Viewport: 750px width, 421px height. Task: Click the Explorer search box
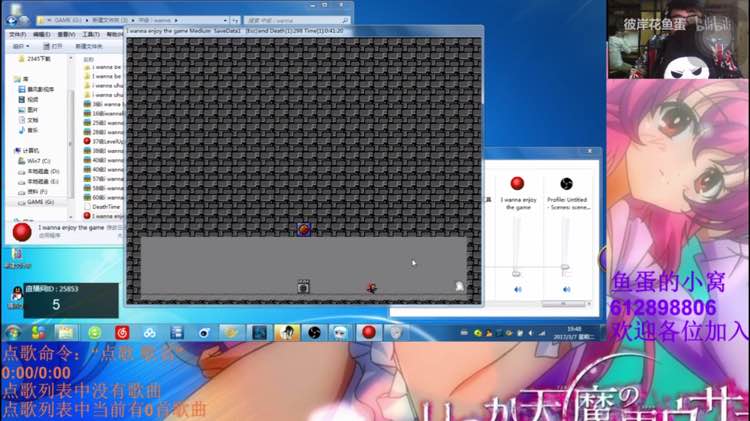pyautogui.click(x=297, y=21)
